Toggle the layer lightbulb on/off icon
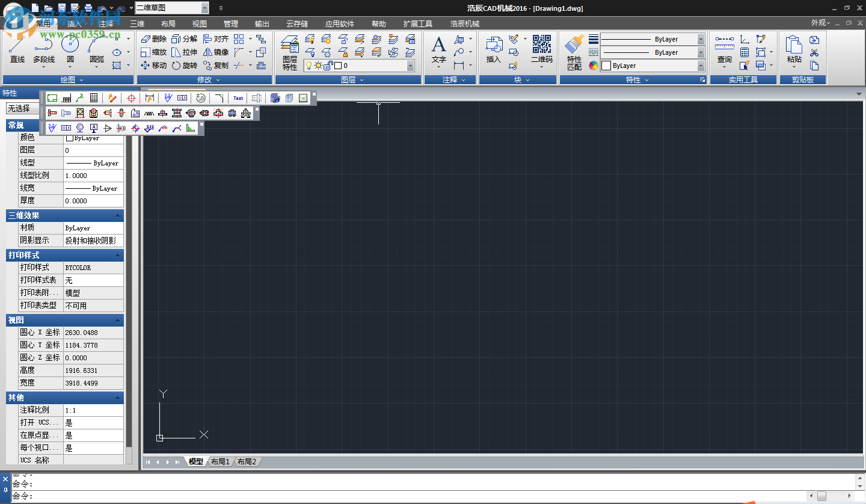 pyautogui.click(x=309, y=66)
